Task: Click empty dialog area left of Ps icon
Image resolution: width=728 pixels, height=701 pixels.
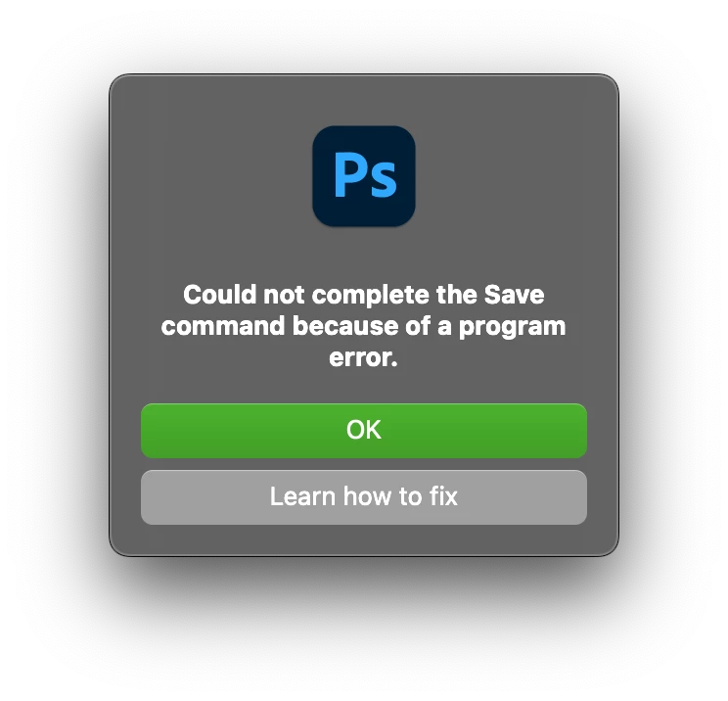Action: coord(211,176)
